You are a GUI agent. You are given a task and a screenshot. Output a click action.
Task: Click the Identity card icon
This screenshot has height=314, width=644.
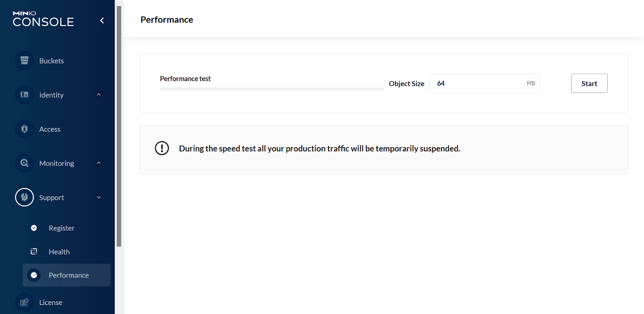coord(25,95)
